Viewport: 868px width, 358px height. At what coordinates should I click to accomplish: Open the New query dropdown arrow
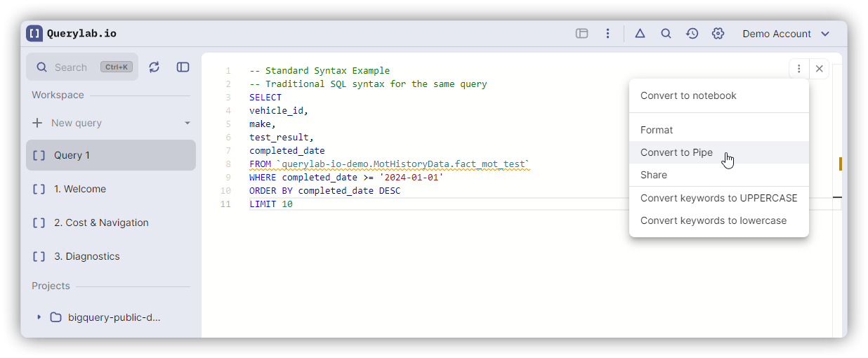coord(188,124)
